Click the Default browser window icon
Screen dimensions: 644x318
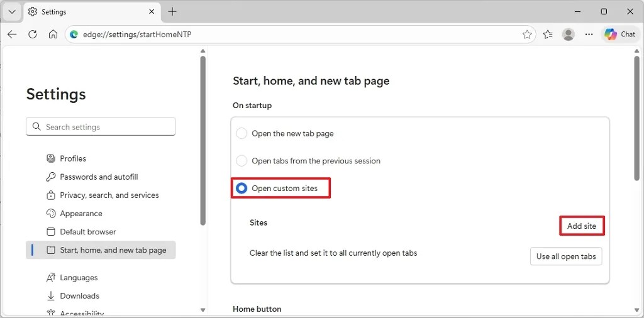[51, 232]
